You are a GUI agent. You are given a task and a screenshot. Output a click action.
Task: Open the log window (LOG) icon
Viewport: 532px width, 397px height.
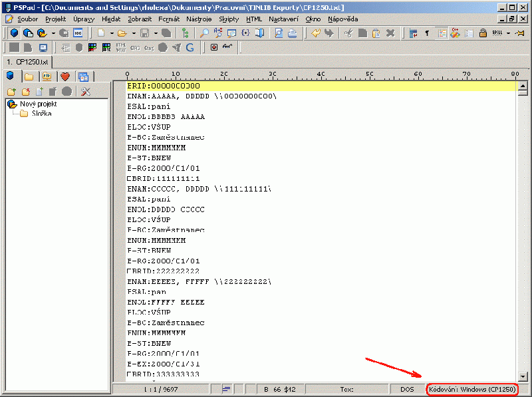coord(78,33)
